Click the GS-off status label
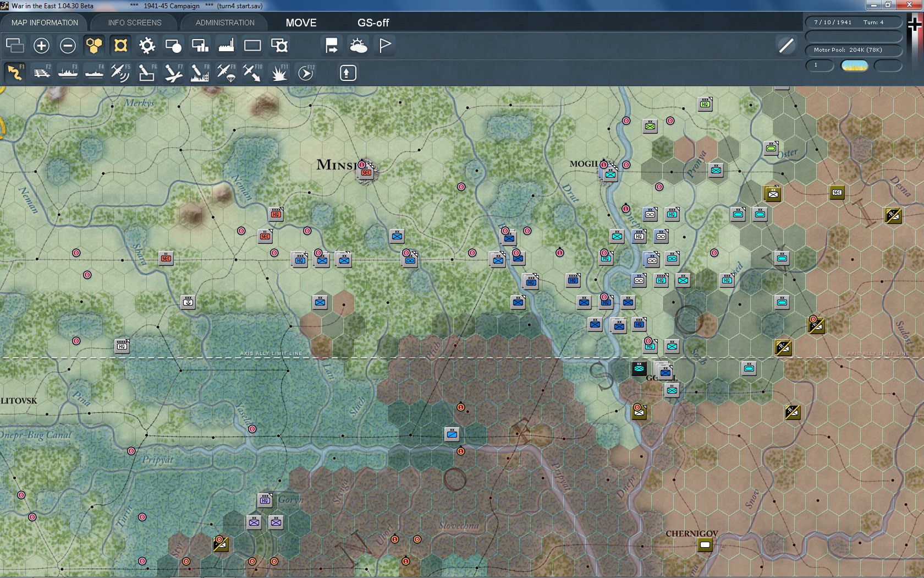924x578 pixels. 373,23
